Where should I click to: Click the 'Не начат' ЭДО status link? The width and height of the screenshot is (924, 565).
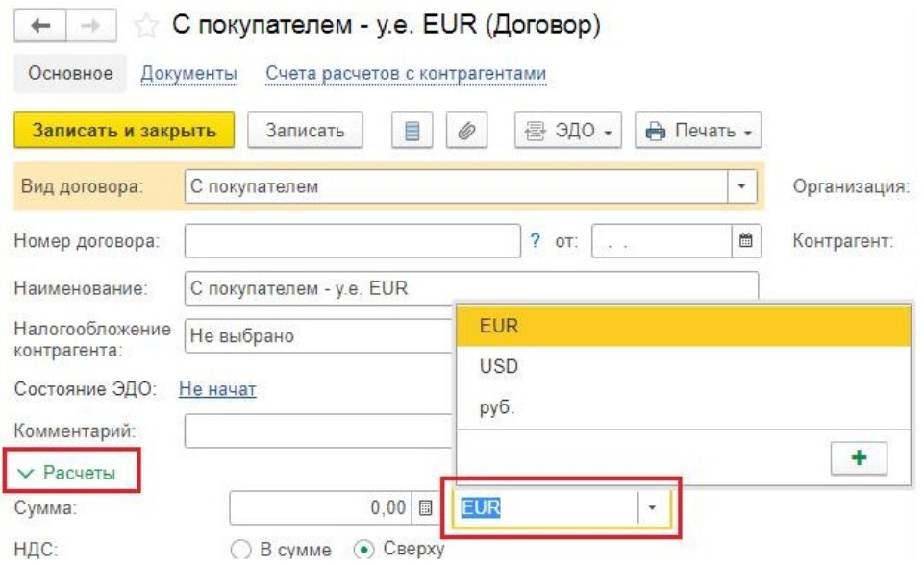217,389
